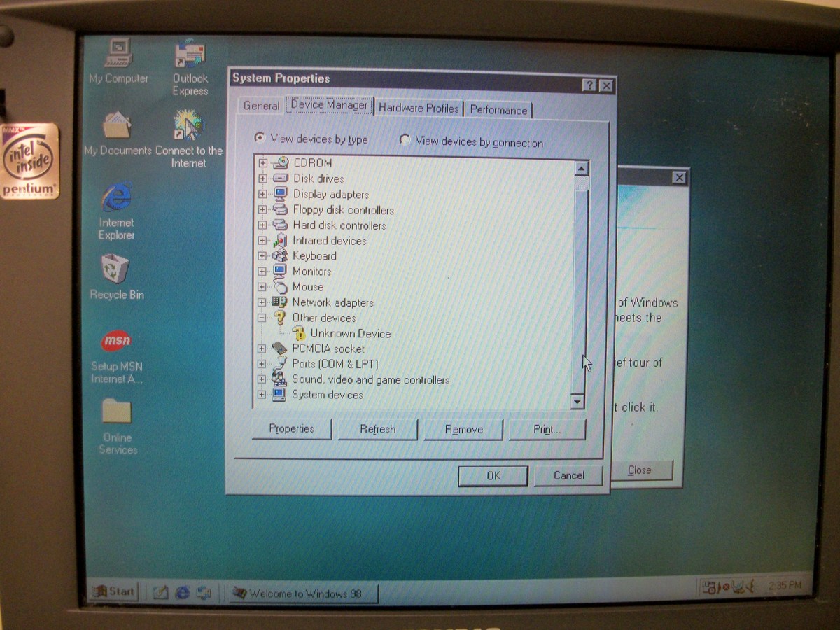Open the Online Services folder icon
Viewport: 840px width, 630px height.
click(x=116, y=412)
